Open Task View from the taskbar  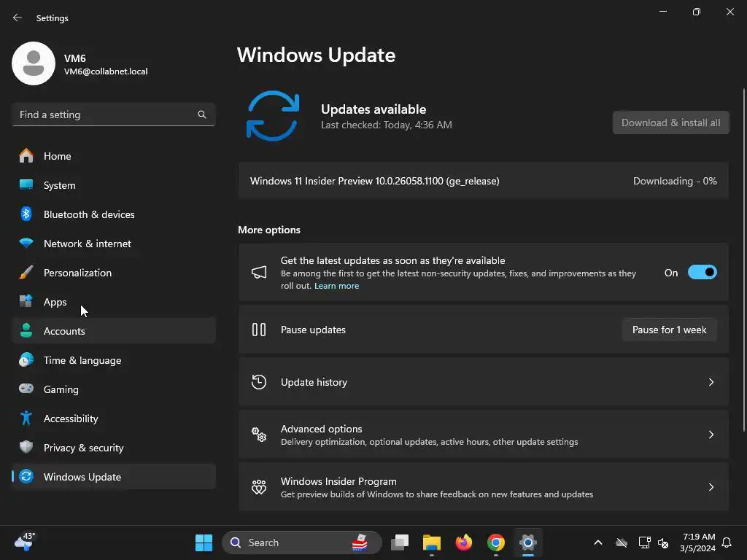click(400, 542)
